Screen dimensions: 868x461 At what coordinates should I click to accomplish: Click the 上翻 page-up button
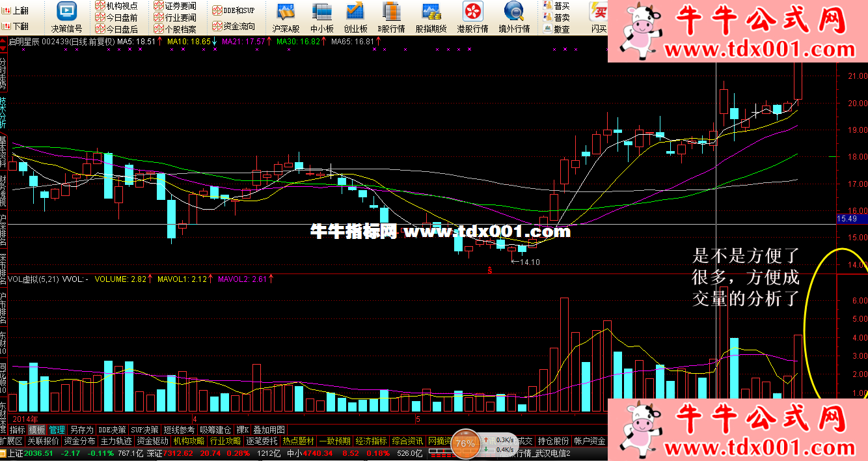tap(16, 11)
